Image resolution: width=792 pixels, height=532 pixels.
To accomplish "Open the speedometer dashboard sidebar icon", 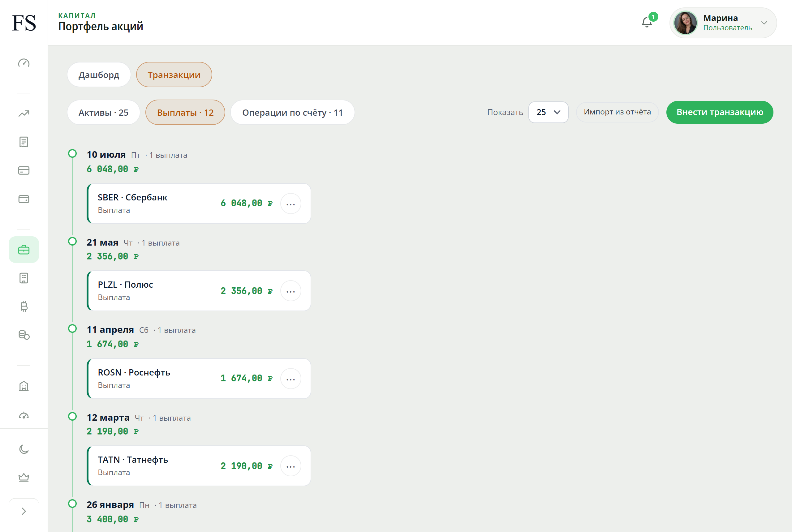I will point(24,63).
